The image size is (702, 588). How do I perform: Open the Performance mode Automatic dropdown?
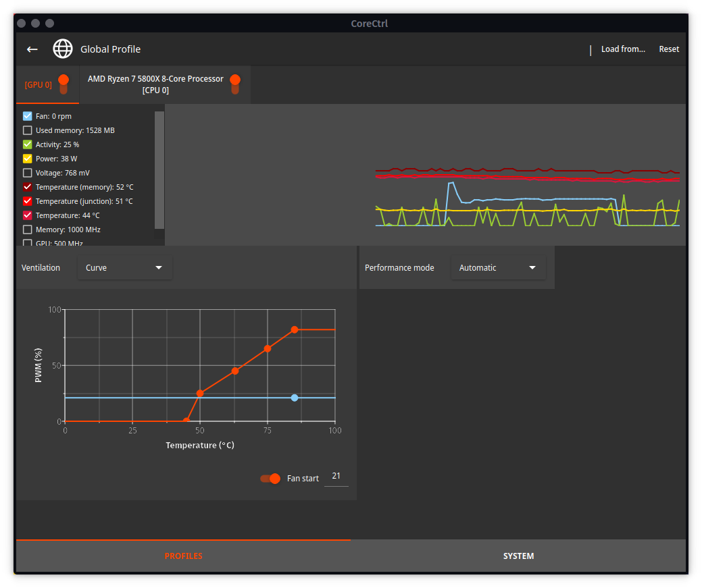click(x=499, y=267)
